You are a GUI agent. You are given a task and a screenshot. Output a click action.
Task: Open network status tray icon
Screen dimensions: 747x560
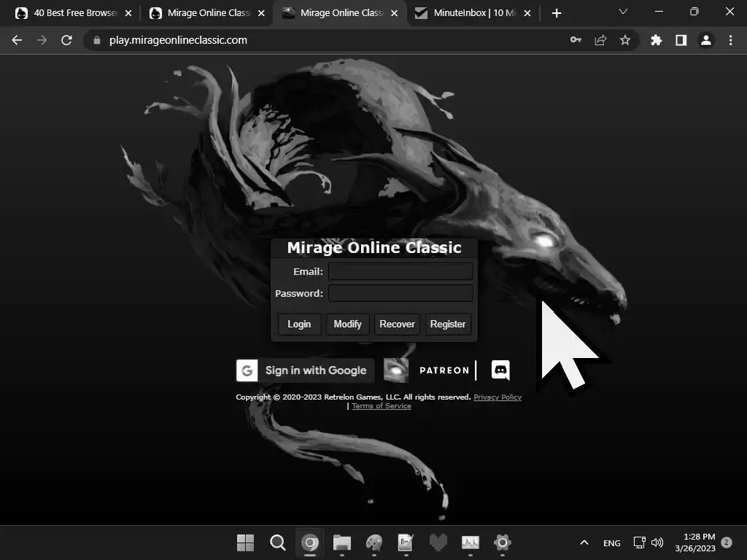pyautogui.click(x=639, y=542)
